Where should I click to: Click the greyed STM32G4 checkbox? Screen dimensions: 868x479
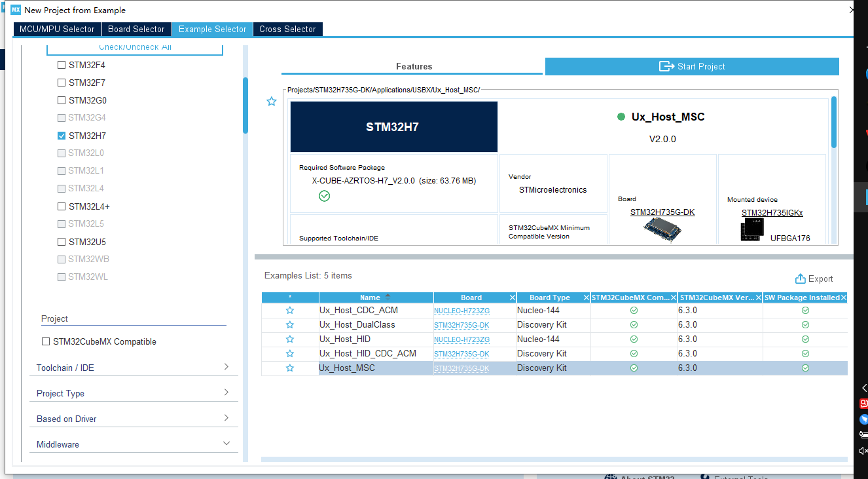click(x=62, y=118)
